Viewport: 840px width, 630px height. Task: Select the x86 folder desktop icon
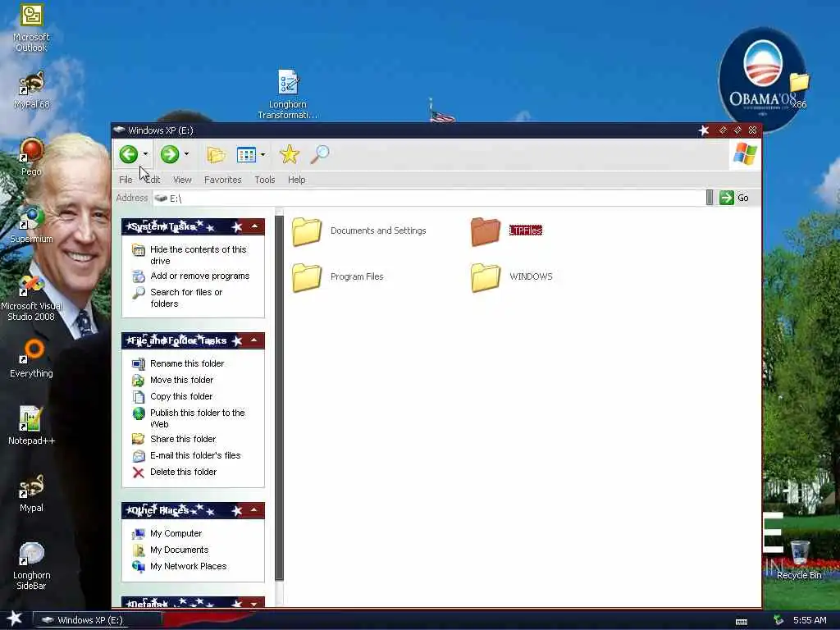pyautogui.click(x=799, y=90)
